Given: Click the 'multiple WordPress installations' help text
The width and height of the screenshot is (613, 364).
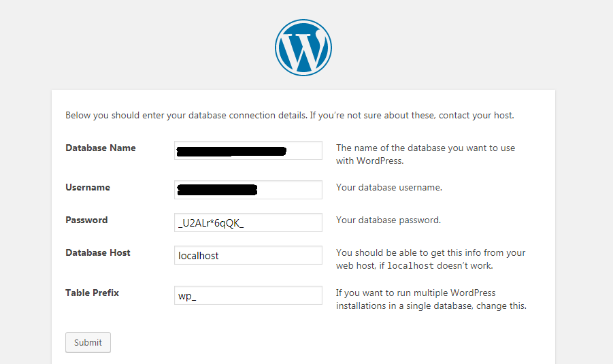Looking at the screenshot, I should point(431,299).
